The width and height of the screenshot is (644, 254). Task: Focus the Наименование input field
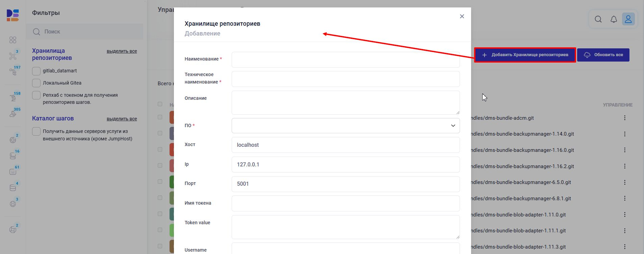(345, 60)
